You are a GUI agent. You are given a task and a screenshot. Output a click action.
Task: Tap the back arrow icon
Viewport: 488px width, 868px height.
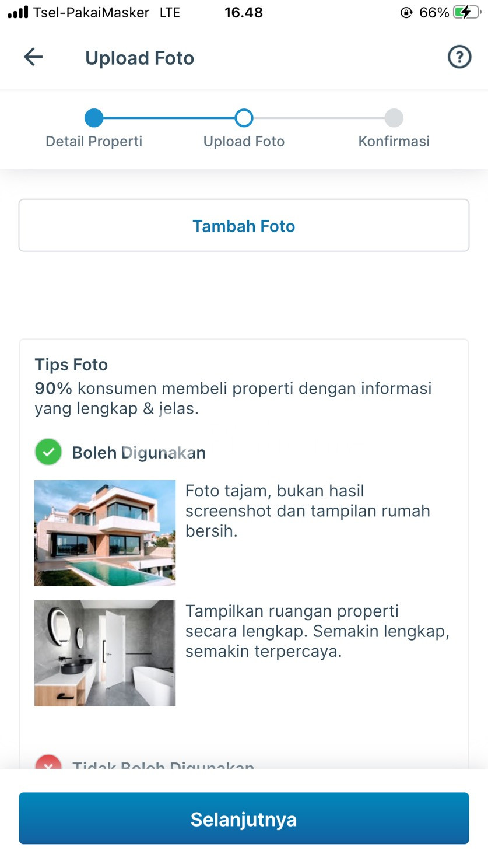(33, 57)
